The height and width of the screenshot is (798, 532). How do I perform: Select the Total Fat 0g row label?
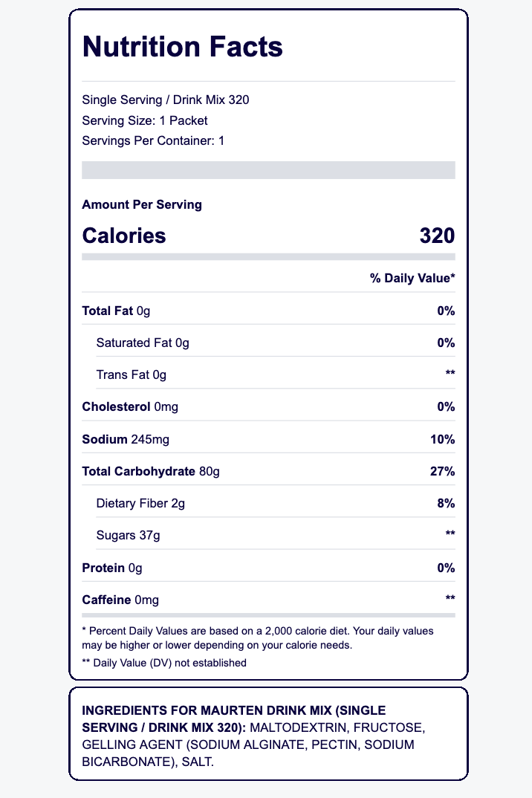(116, 311)
